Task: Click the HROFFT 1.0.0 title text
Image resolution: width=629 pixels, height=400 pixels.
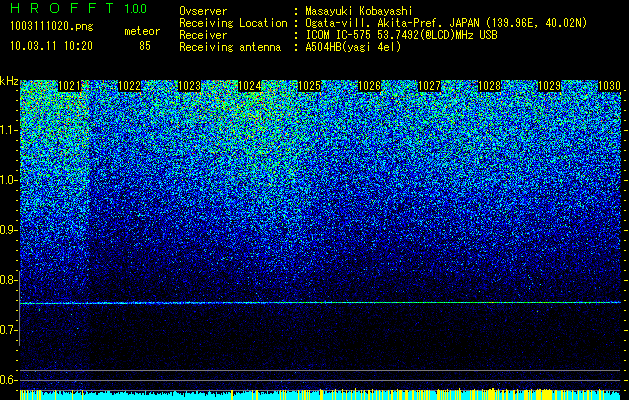Action: (79, 8)
